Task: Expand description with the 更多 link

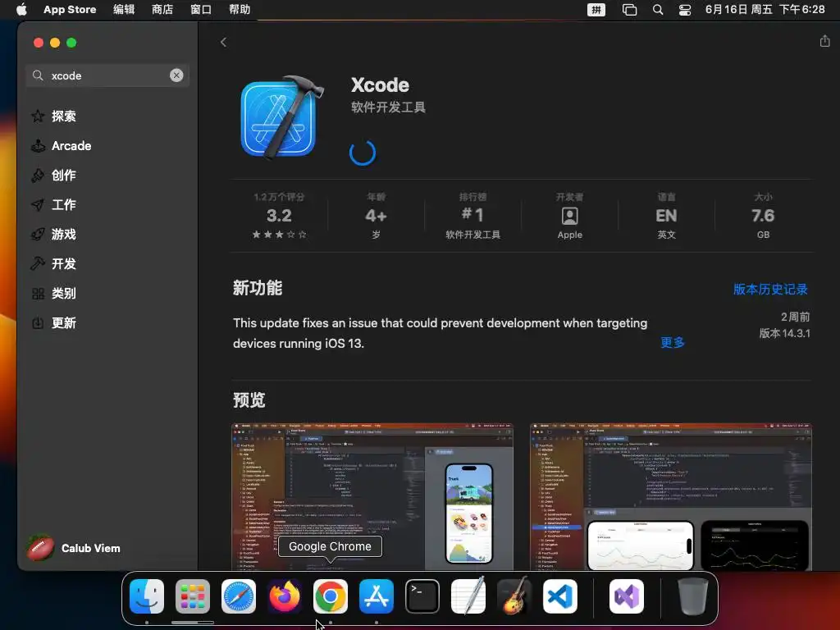Action: (x=673, y=342)
